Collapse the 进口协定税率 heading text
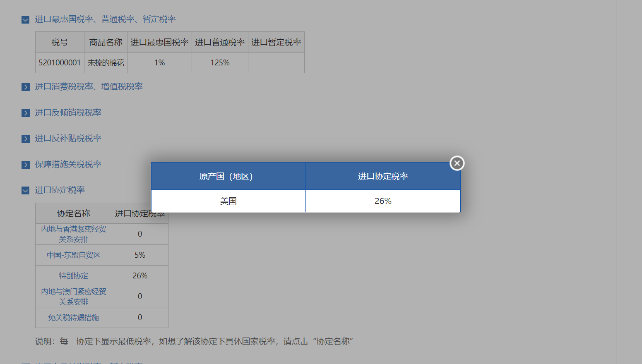Image resolution: width=642 pixels, height=364 pixels. click(60, 190)
